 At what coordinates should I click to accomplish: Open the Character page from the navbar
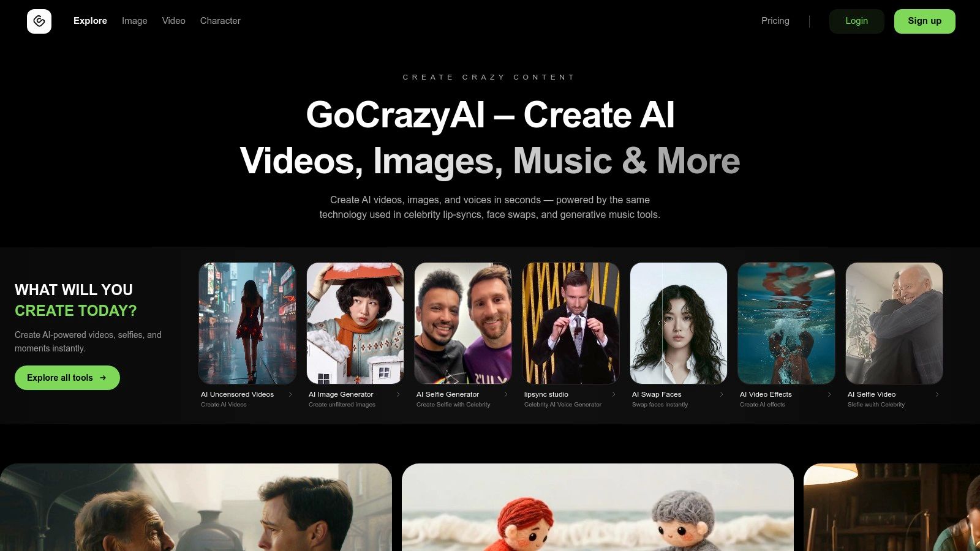coord(220,21)
